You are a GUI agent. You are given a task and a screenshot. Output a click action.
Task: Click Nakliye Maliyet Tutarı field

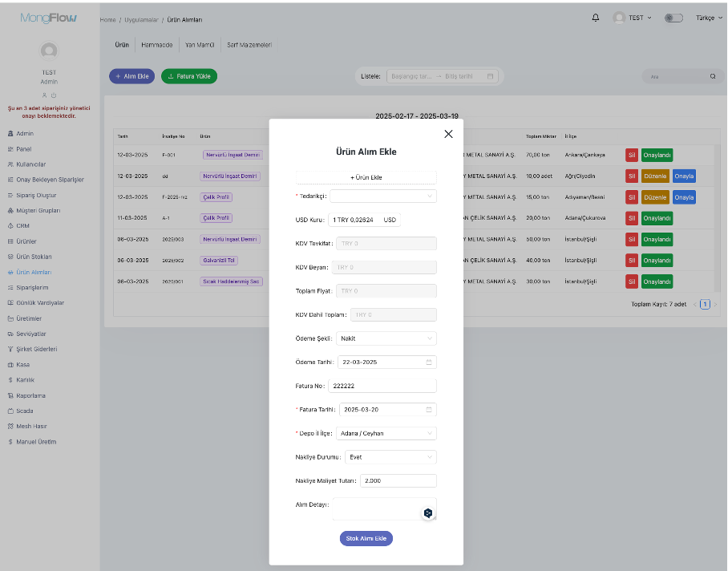tap(398, 480)
